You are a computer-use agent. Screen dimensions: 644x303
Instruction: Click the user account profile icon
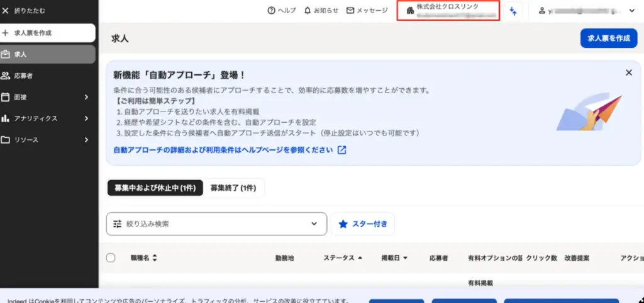click(x=541, y=11)
